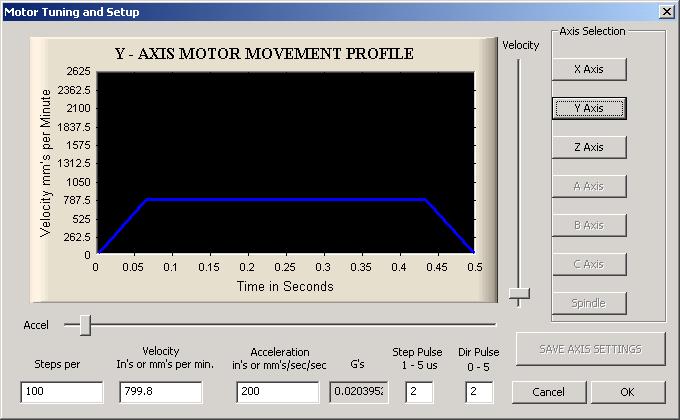Viewport: 680px width, 420px height.
Task: Click the 'Time in Seconds' axis label
Action: 285,286
